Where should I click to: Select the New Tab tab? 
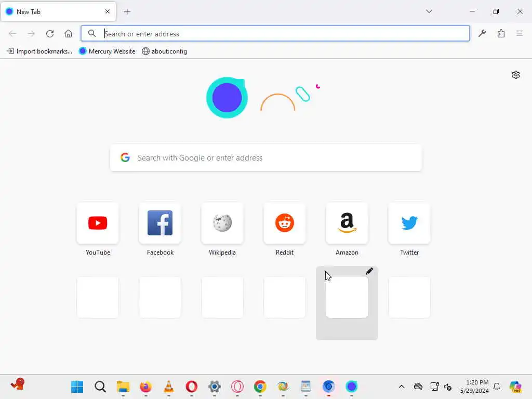58,11
